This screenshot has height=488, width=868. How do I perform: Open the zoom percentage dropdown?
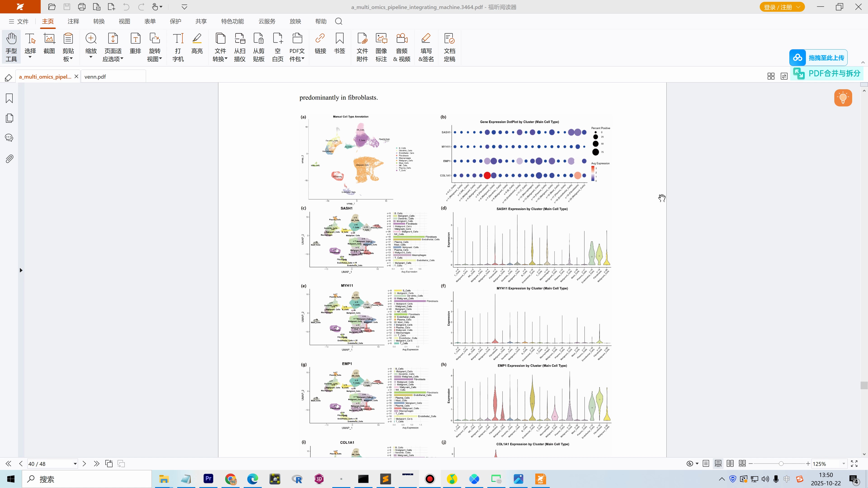pyautogui.click(x=844, y=464)
